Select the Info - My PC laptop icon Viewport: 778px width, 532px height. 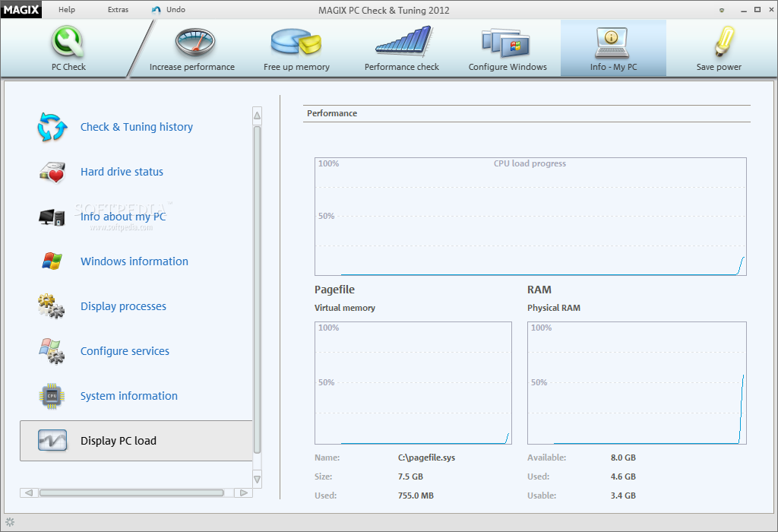[x=612, y=43]
